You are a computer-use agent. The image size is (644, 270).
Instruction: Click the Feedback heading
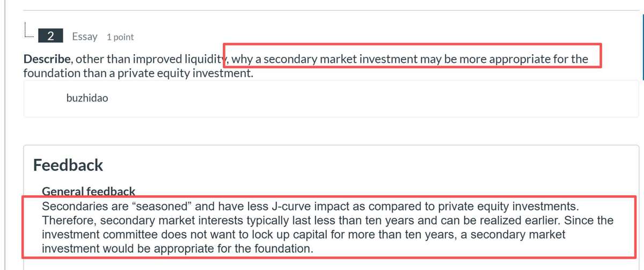[68, 165]
